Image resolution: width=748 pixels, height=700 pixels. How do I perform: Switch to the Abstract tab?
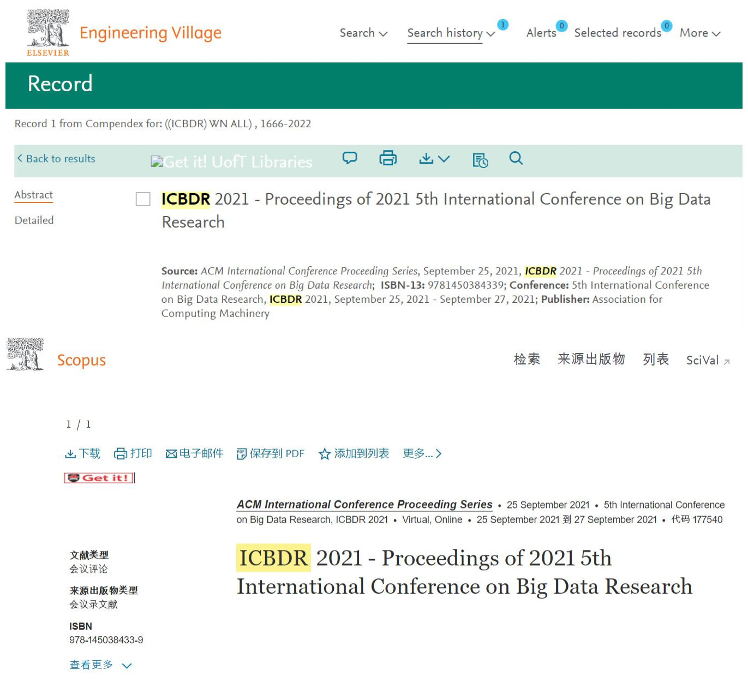[34, 195]
